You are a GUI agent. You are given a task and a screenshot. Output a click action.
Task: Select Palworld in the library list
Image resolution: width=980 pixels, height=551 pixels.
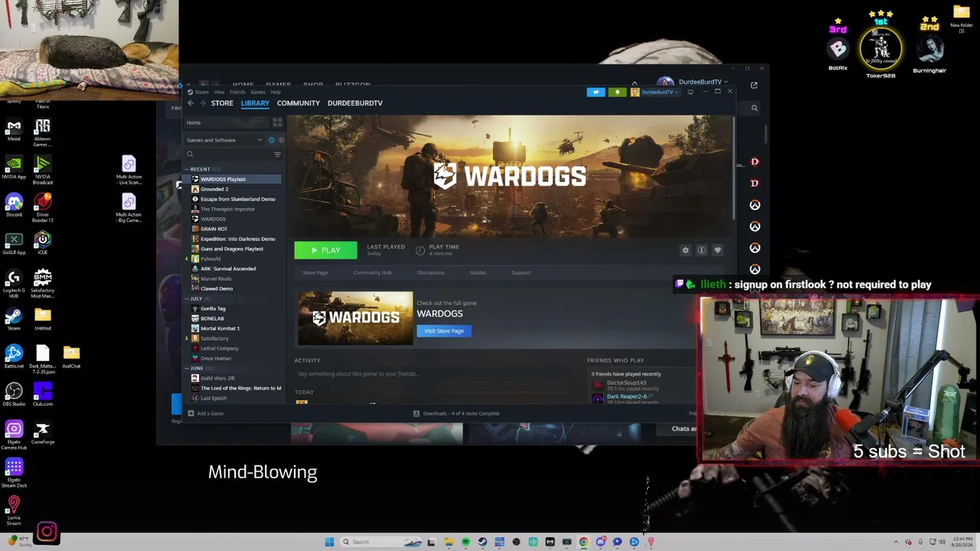(234, 259)
